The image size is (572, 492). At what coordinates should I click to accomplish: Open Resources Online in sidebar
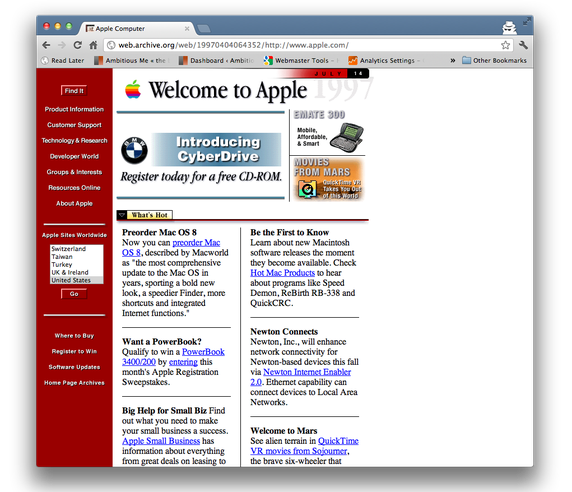coord(74,187)
